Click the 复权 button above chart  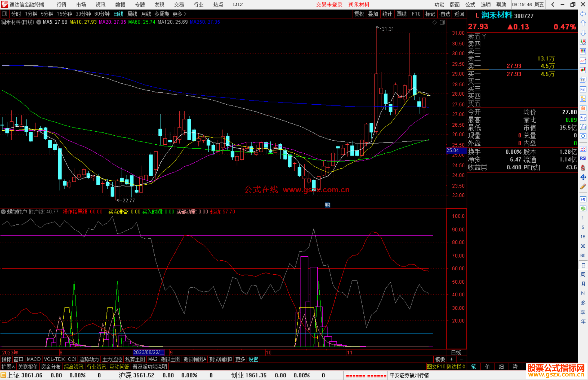click(359, 14)
